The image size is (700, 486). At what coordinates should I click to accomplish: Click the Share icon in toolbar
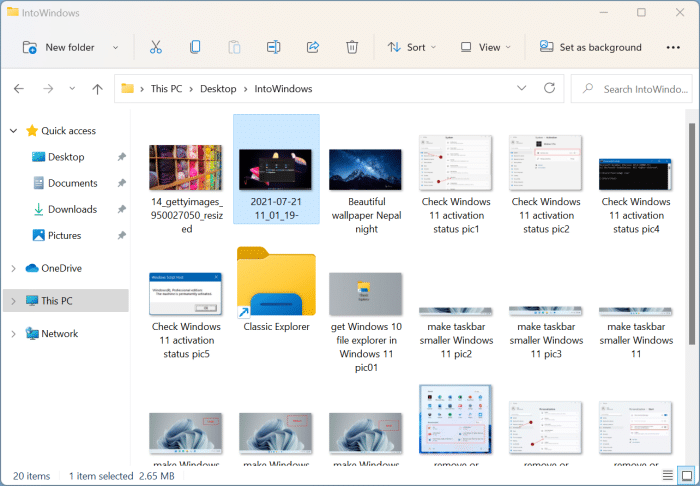(x=313, y=46)
